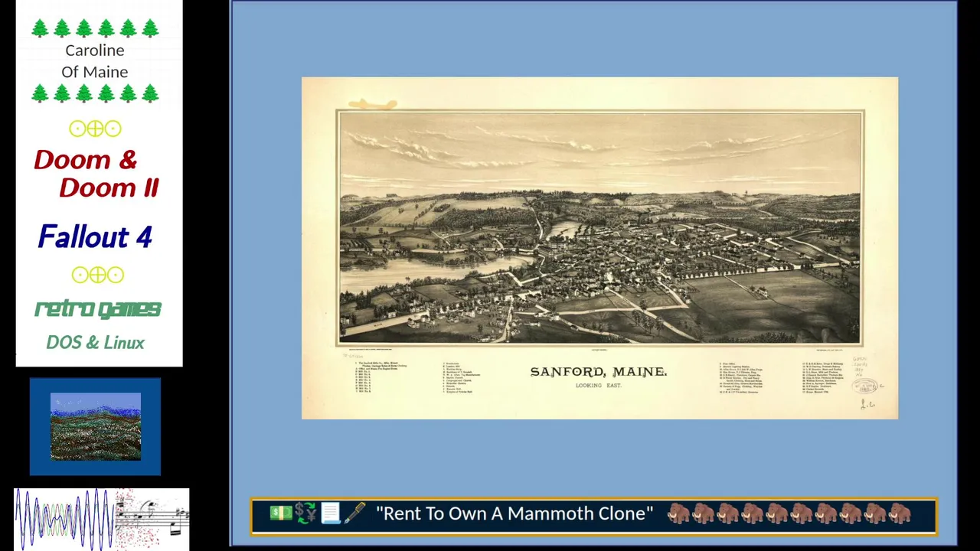Viewport: 980px width, 551px height.
Task: Click the fountain pen icon in the banner
Action: point(354,513)
